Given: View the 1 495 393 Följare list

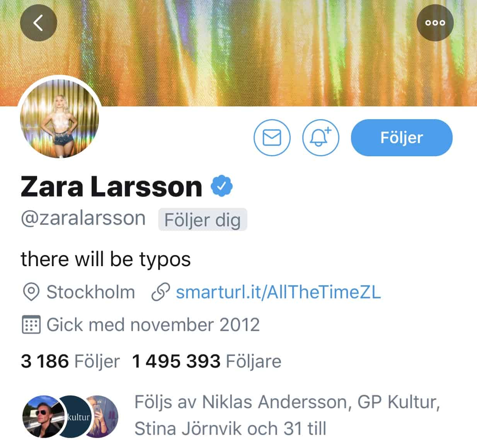Looking at the screenshot, I should (x=207, y=361).
